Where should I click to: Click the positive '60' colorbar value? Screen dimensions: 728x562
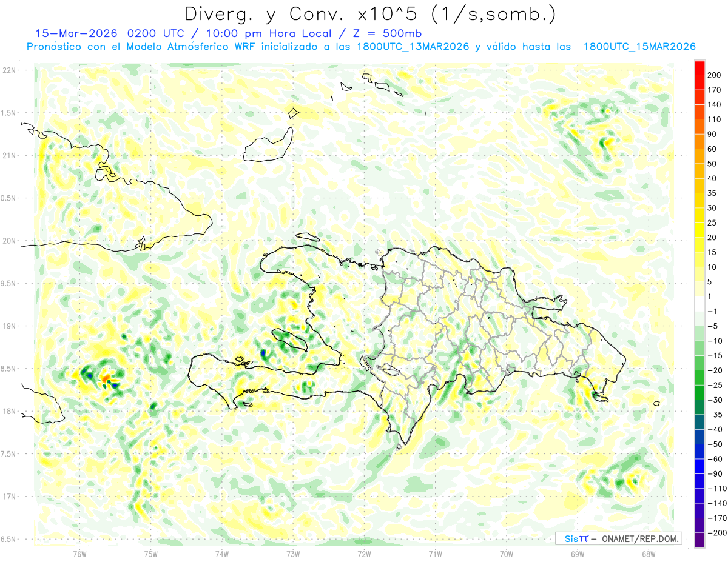[713, 149]
